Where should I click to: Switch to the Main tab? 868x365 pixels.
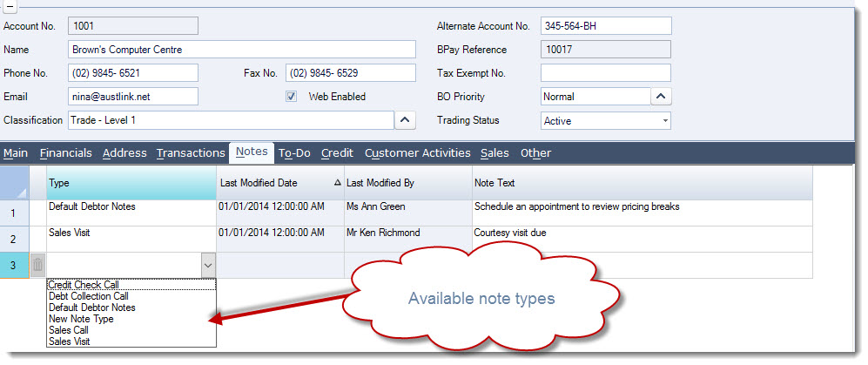[x=16, y=152]
